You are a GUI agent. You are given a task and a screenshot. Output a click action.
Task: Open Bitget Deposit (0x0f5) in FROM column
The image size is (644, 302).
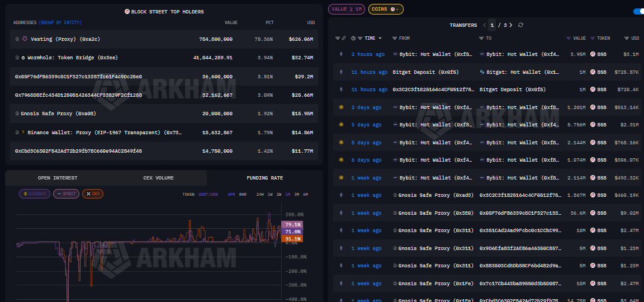(425, 72)
